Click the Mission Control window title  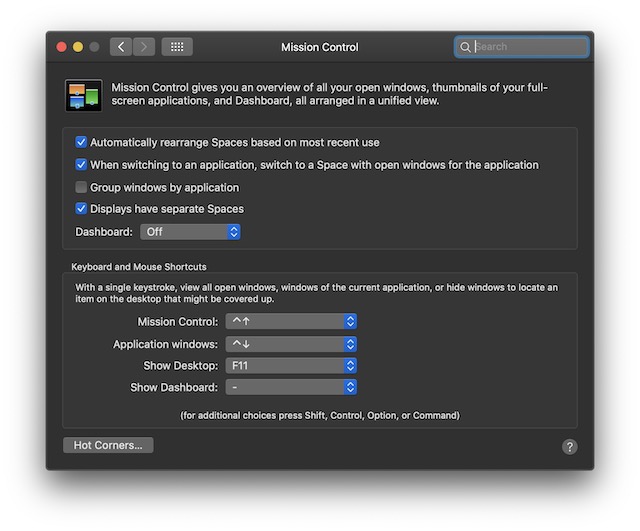(x=320, y=47)
